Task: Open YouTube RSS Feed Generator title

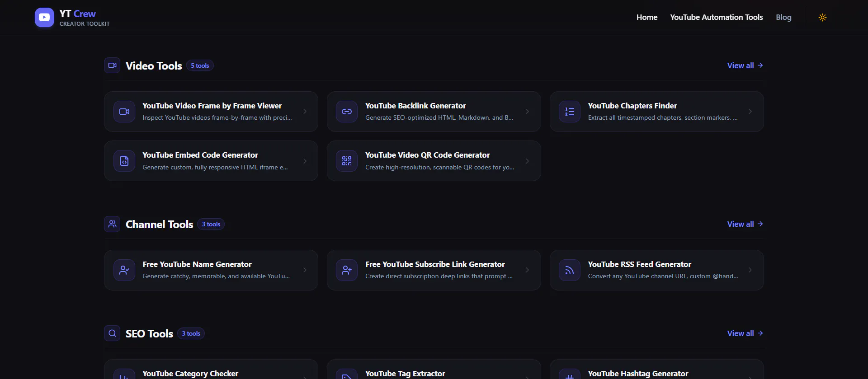Action: point(640,264)
